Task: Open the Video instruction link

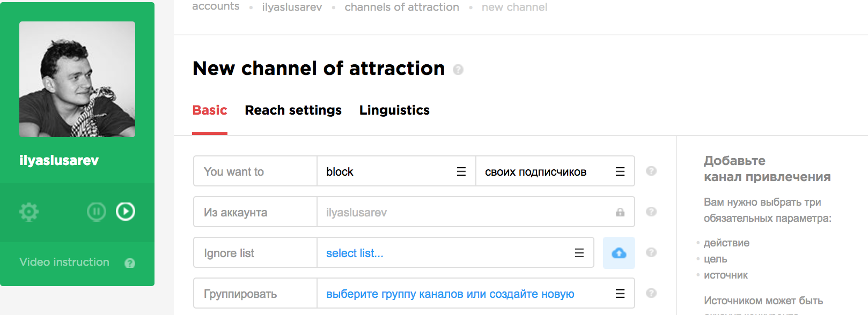Action: pos(64,262)
